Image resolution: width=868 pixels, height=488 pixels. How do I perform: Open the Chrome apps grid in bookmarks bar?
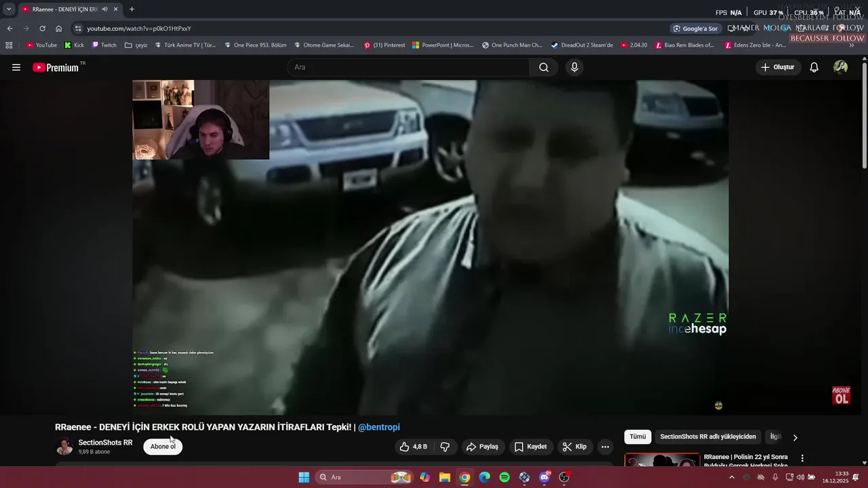coord(9,45)
